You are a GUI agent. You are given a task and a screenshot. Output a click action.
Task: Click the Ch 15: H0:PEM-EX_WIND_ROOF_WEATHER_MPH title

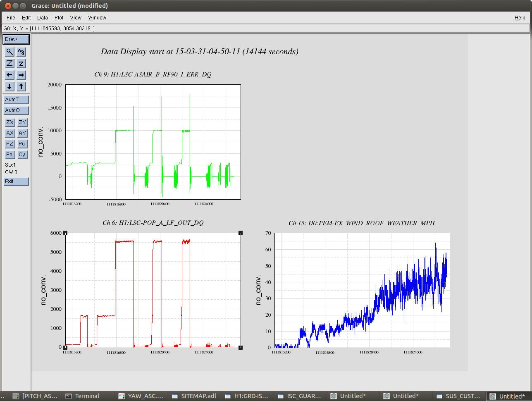tap(362, 223)
